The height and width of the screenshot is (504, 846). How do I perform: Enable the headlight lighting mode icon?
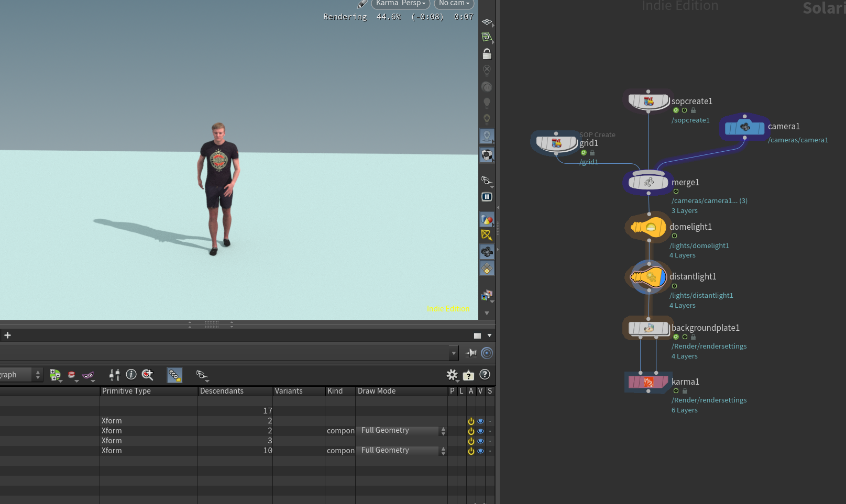[487, 87]
